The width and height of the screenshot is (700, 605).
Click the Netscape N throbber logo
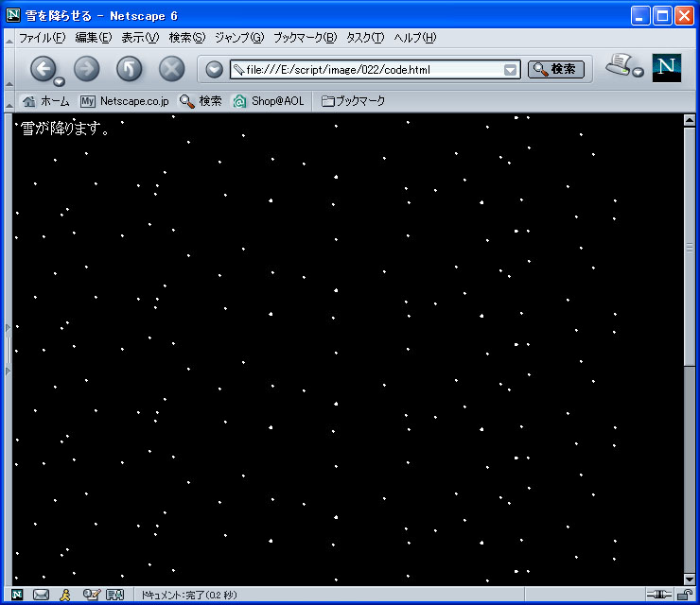click(x=667, y=68)
